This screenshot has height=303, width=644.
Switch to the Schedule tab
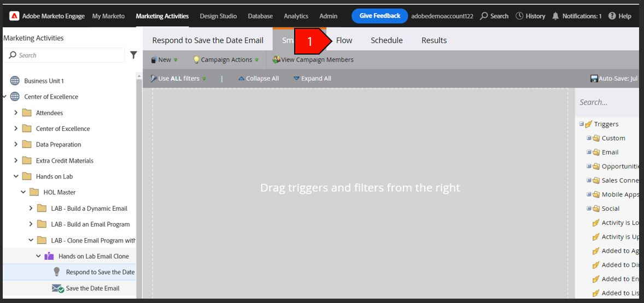tap(387, 40)
